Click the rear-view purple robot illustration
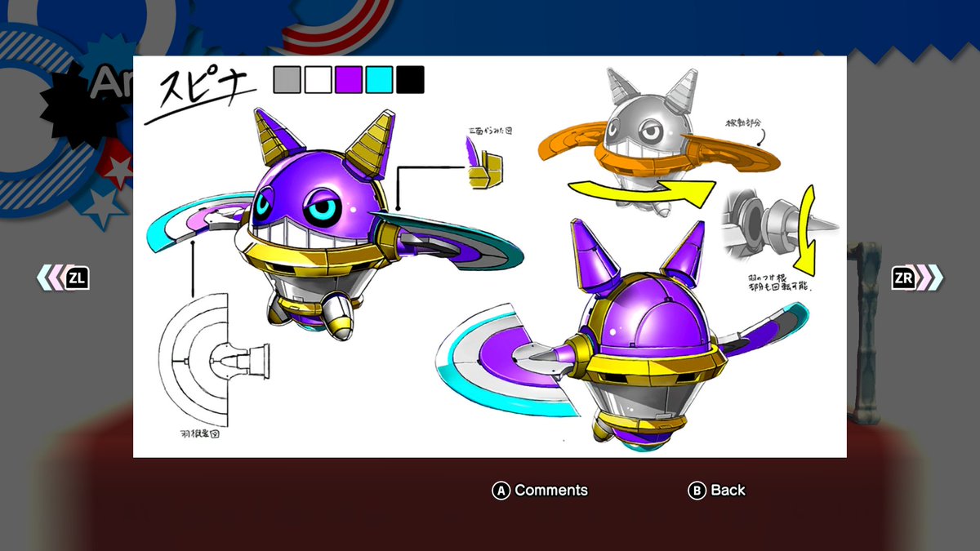This screenshot has width=980, height=551. click(x=621, y=335)
